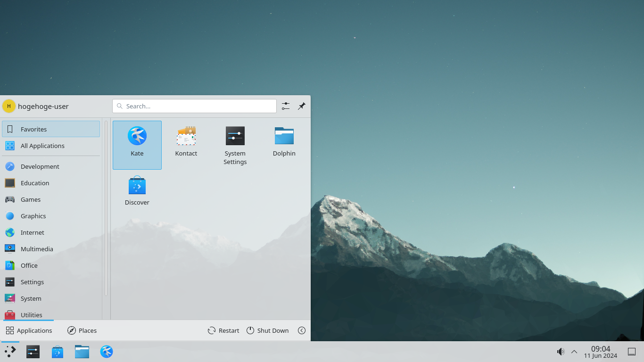Image resolution: width=644 pixels, height=362 pixels.
Task: Browse the Games category
Action: click(x=51, y=199)
